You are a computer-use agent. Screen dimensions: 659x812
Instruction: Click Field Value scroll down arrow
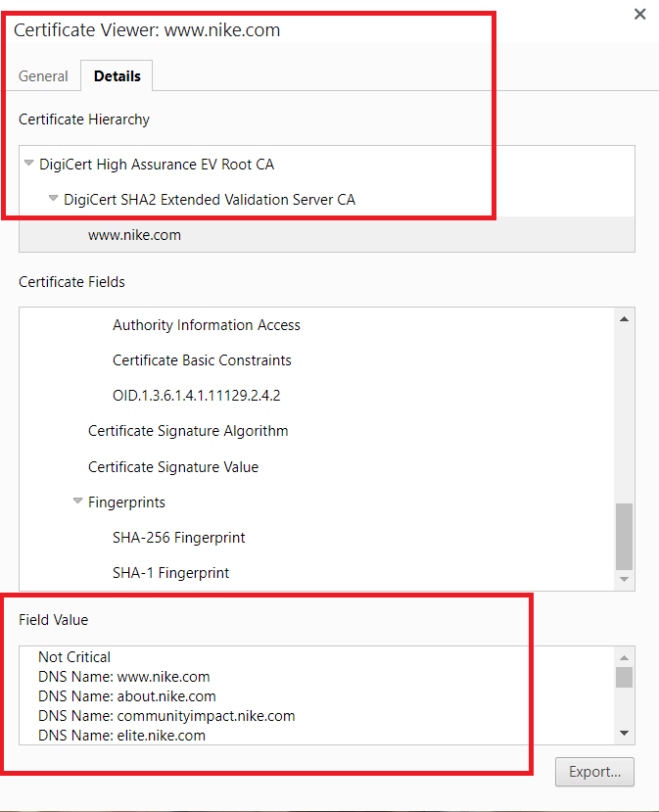coord(625,733)
